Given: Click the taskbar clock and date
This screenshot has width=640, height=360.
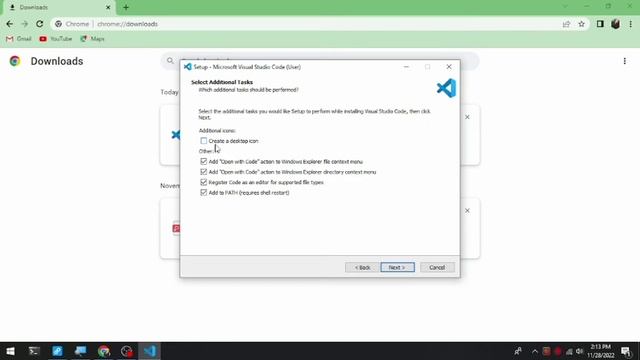Looking at the screenshot, I should point(601,351).
